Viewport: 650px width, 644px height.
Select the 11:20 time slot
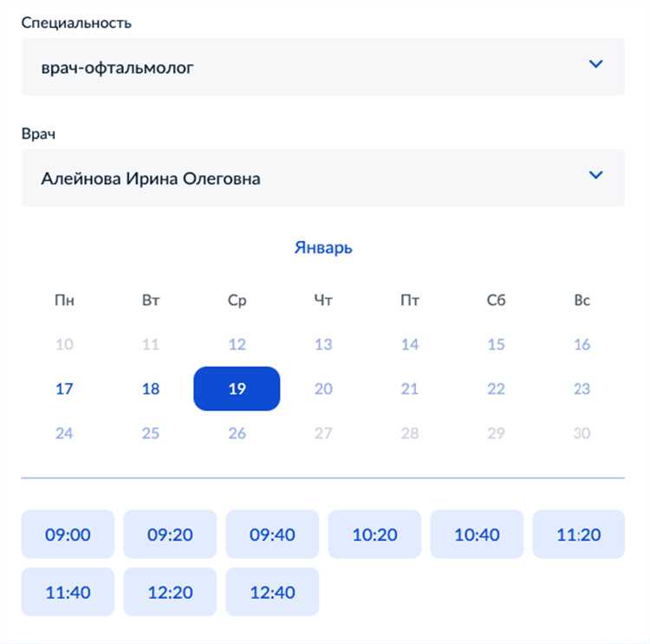coord(578,535)
